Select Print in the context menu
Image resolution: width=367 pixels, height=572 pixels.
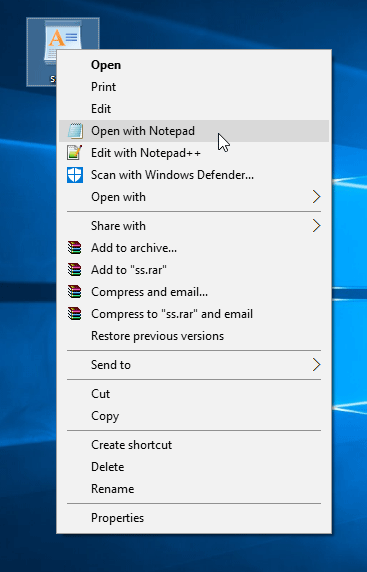194,87
